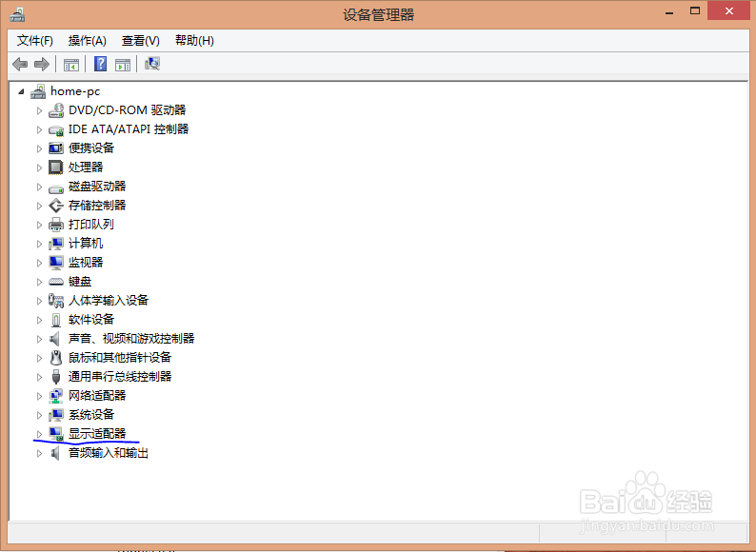Select the 人体学输入设备 label

point(108,301)
